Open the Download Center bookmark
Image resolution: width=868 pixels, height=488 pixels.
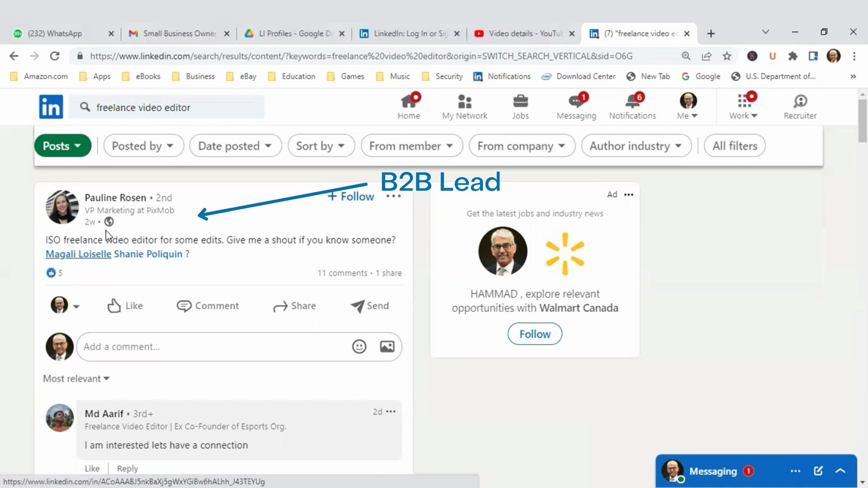pyautogui.click(x=578, y=76)
